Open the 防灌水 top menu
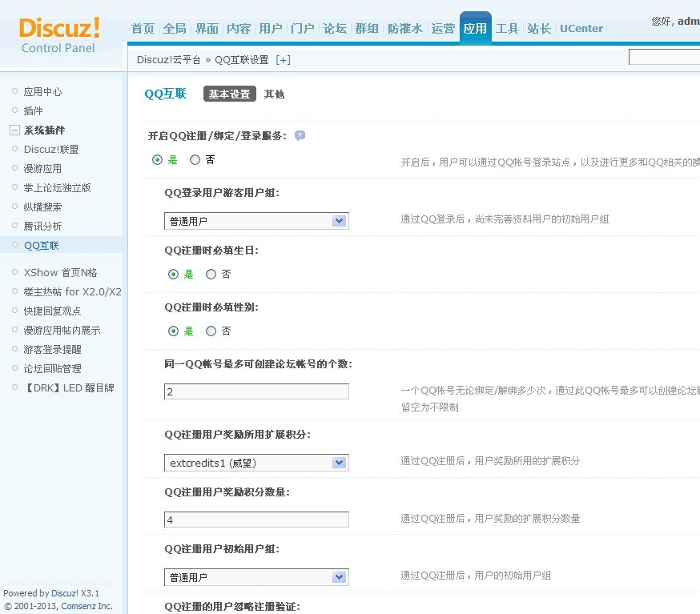Viewport: 700px width, 614px height. [405, 29]
